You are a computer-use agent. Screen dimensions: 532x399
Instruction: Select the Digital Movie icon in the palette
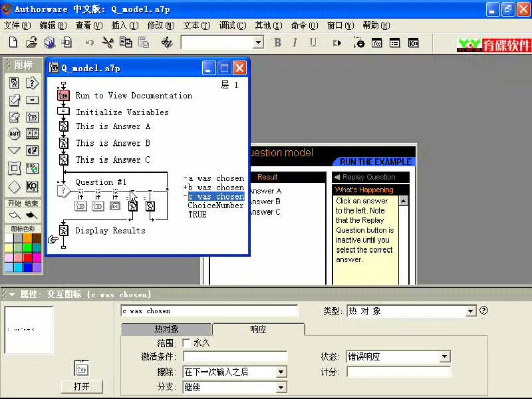click(x=32, y=134)
